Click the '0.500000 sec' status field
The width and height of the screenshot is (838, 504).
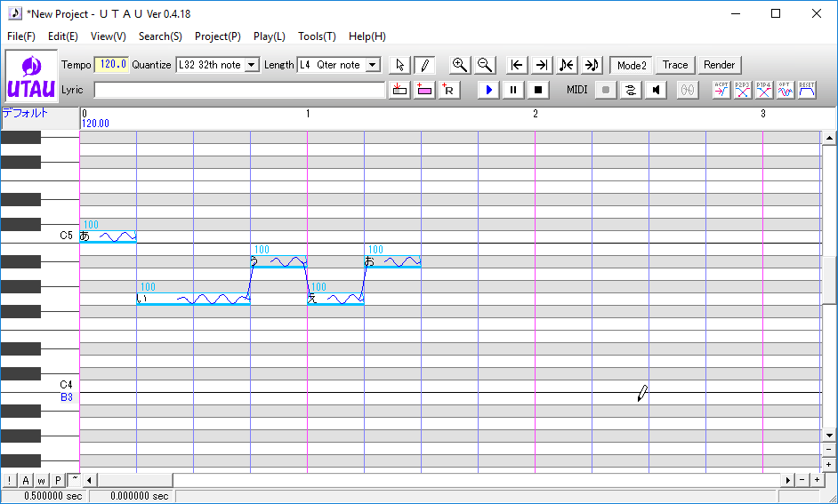click(44, 496)
